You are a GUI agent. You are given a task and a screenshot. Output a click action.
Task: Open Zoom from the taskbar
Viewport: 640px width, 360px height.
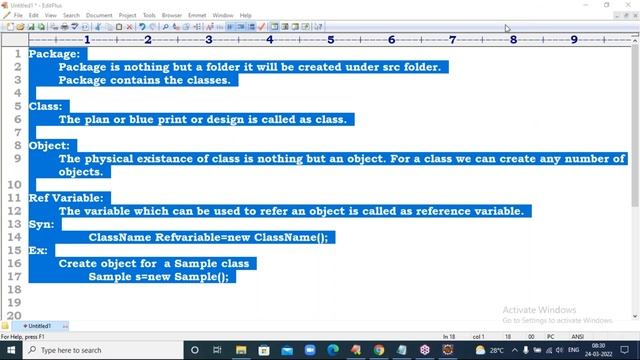(x=310, y=350)
